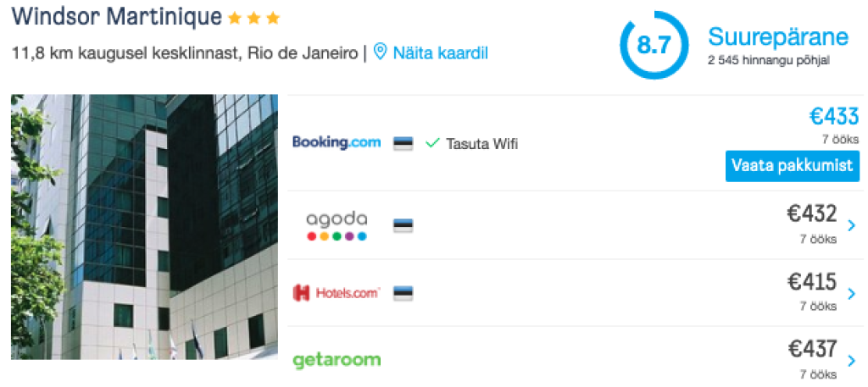Click the getaroom logo

(337, 360)
